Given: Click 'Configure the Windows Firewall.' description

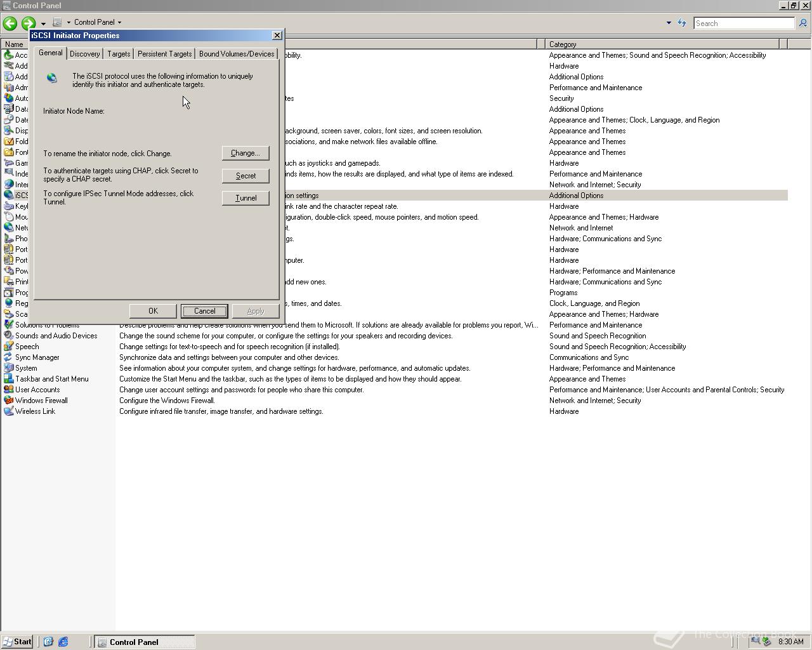Looking at the screenshot, I should point(167,401).
